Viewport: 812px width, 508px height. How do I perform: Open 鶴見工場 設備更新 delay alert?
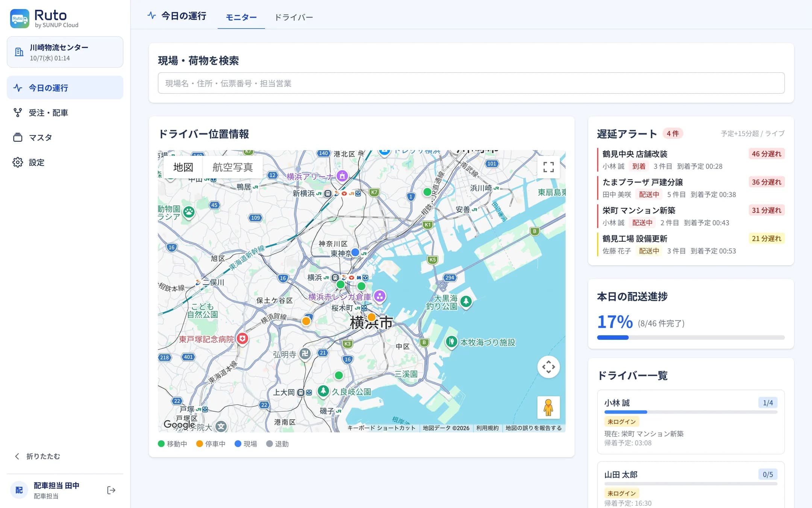(x=691, y=244)
